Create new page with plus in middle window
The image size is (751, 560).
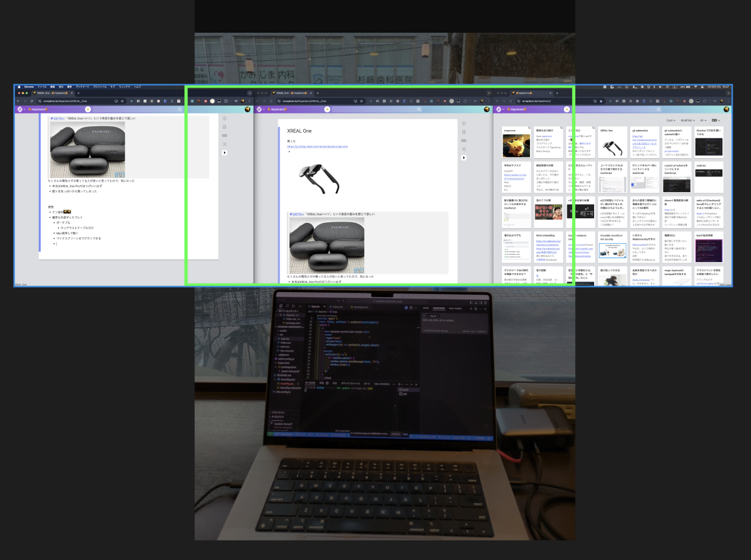pos(327,109)
